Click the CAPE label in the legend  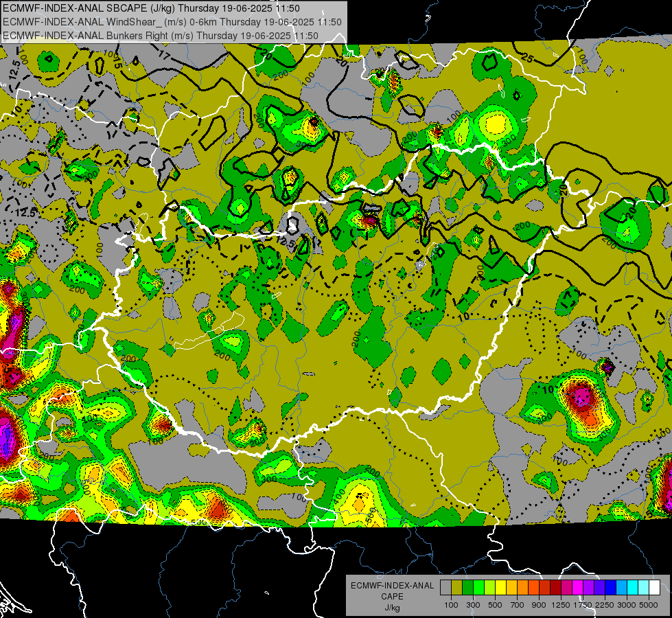tap(392, 596)
